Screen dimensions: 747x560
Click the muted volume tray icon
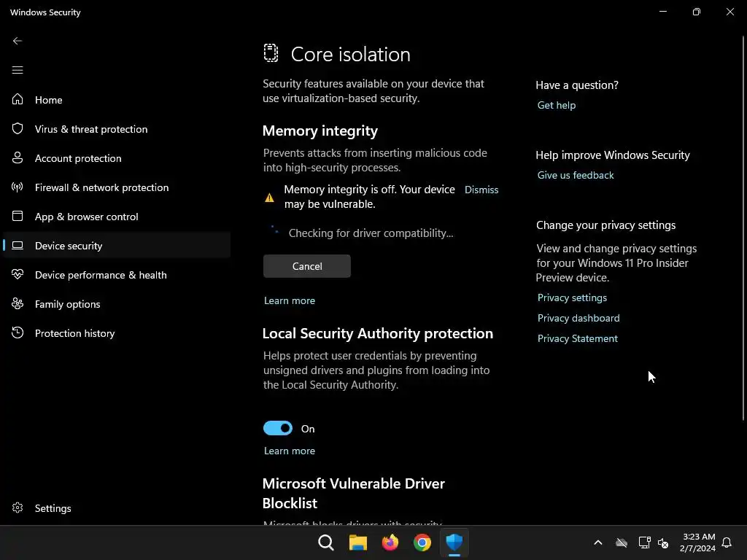coord(662,542)
